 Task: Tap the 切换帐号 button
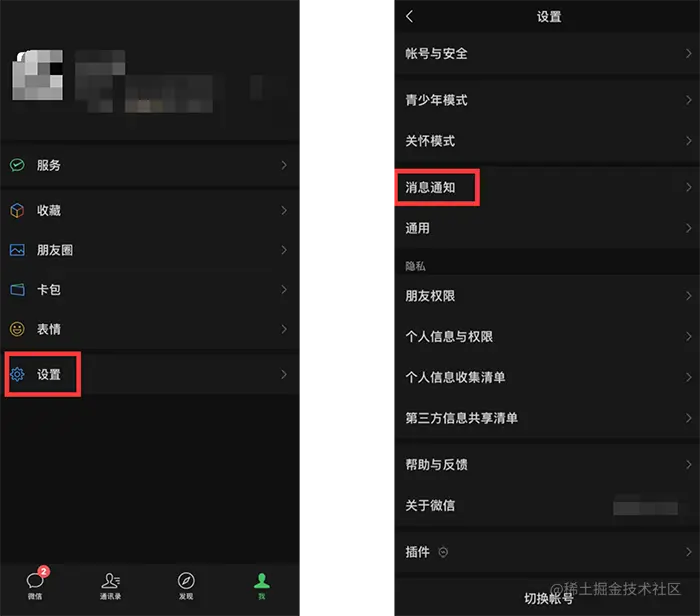click(x=547, y=598)
